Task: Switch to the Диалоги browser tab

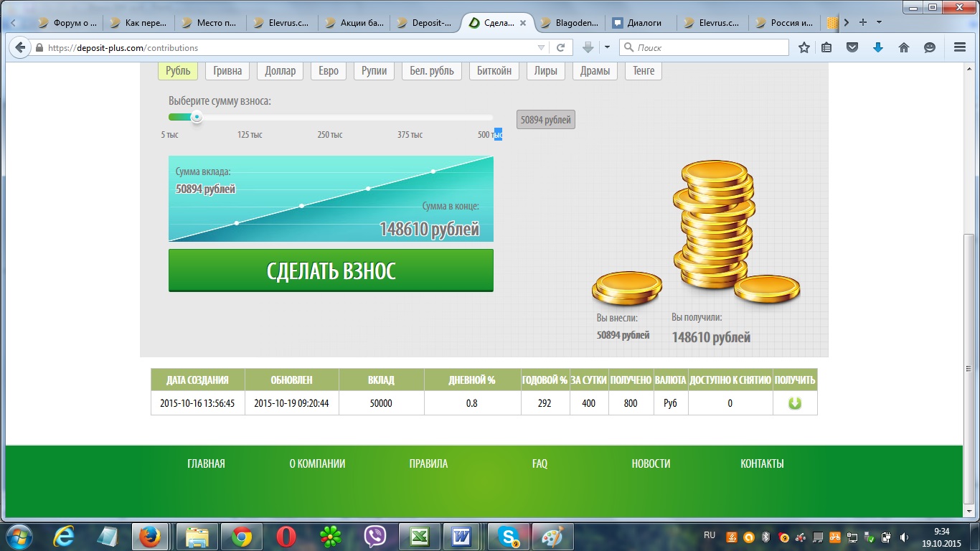Action: 641,22
